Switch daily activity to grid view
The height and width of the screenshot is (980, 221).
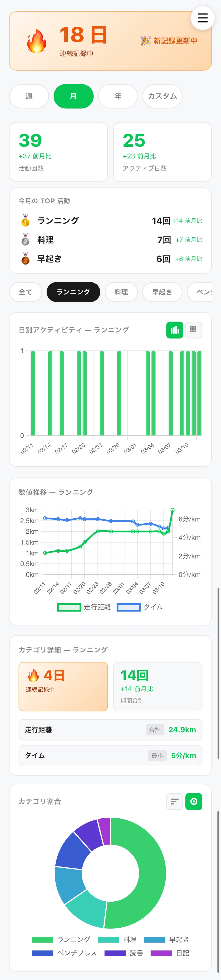(194, 330)
